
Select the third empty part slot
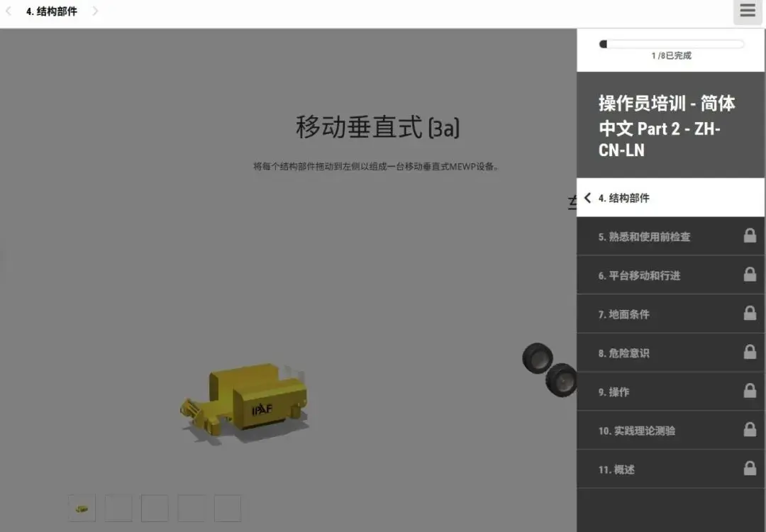point(155,508)
